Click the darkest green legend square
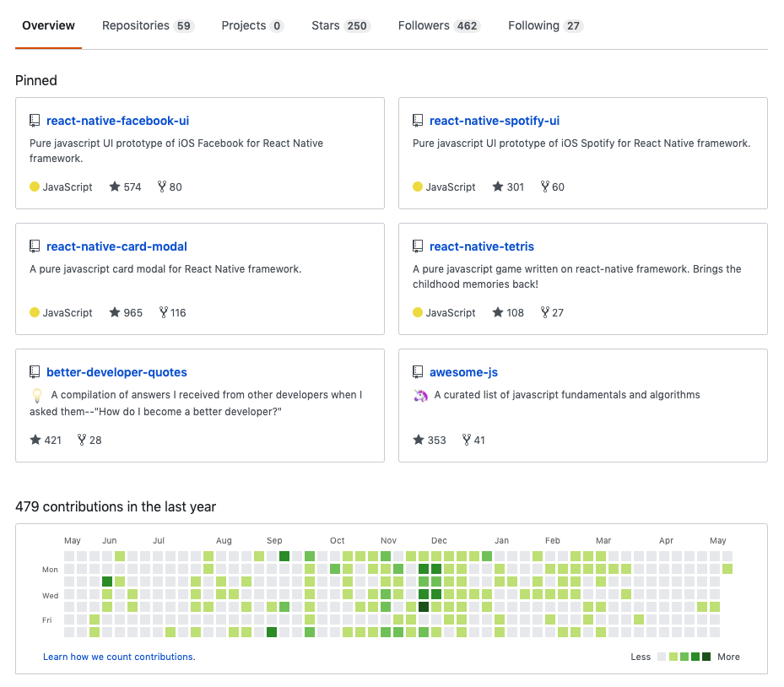 (x=706, y=657)
